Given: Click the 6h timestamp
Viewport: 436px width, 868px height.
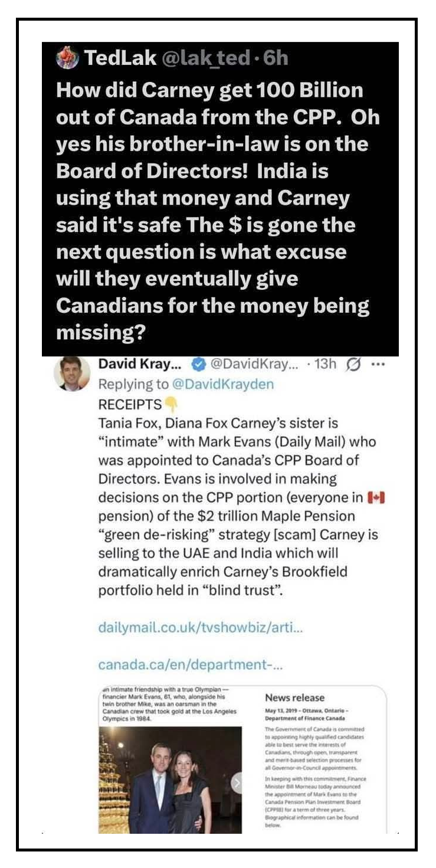Looking at the screenshot, I should tap(276, 58).
